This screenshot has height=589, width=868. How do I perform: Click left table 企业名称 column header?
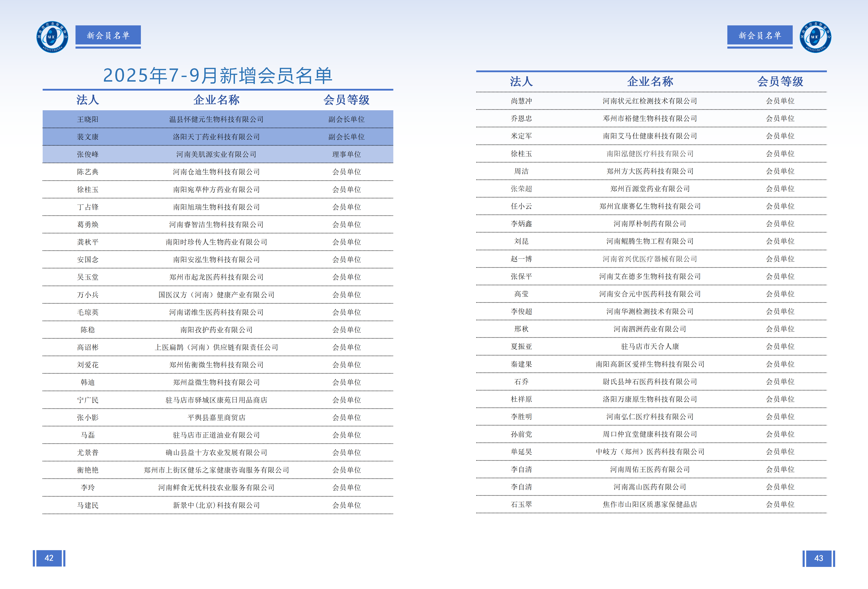[216, 100]
